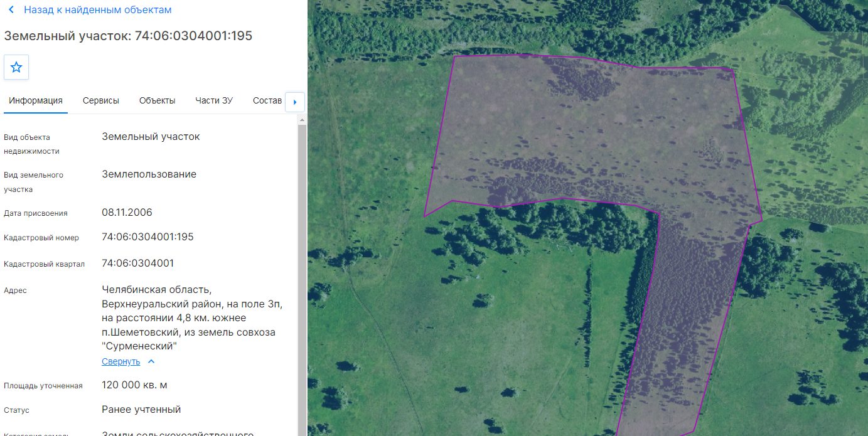Open the Информация tab
The width and height of the screenshot is (868, 436).
click(36, 100)
